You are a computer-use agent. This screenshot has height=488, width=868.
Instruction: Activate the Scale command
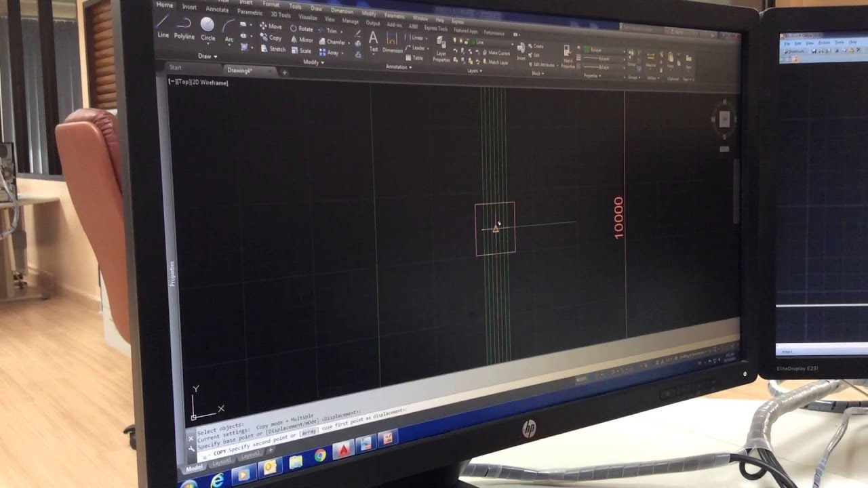pyautogui.click(x=301, y=51)
